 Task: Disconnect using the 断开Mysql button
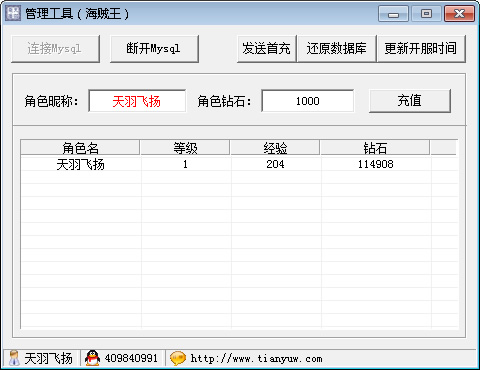point(154,49)
